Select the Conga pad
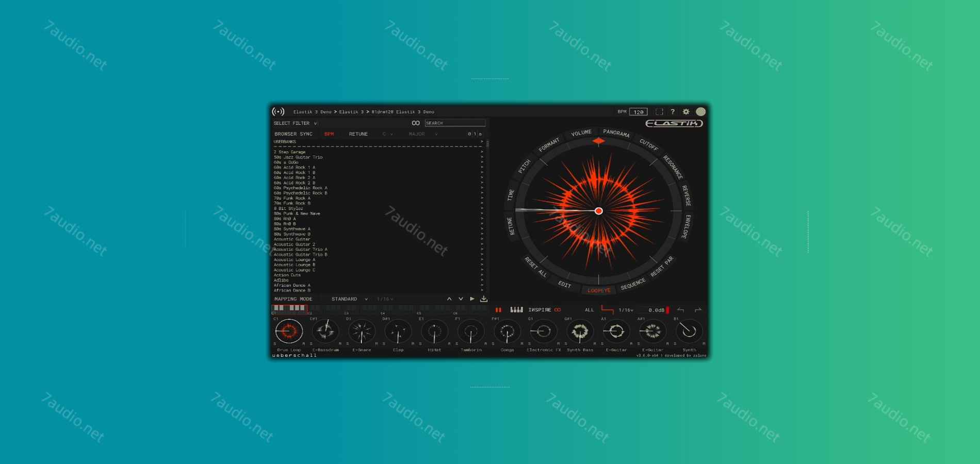 pos(507,331)
